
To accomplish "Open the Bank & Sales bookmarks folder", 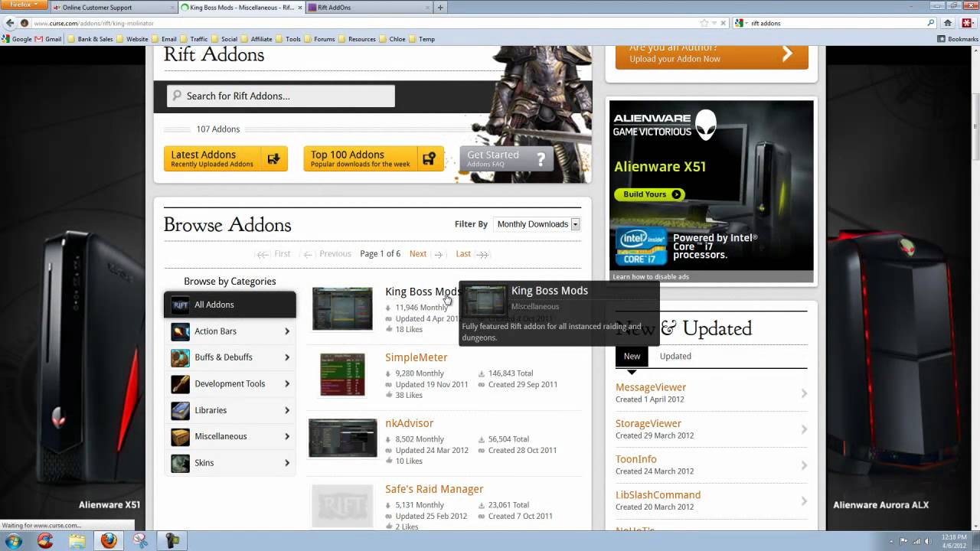I will click(x=90, y=39).
